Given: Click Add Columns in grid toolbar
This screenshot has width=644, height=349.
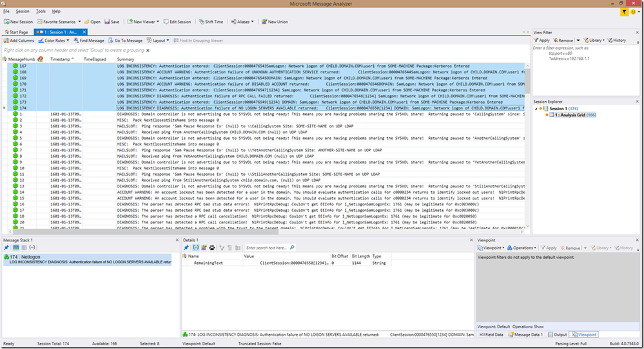Looking at the screenshot, I should tap(19, 41).
